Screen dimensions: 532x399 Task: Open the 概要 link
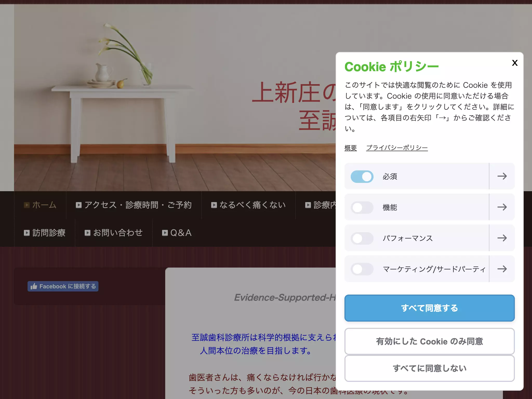tap(350, 148)
